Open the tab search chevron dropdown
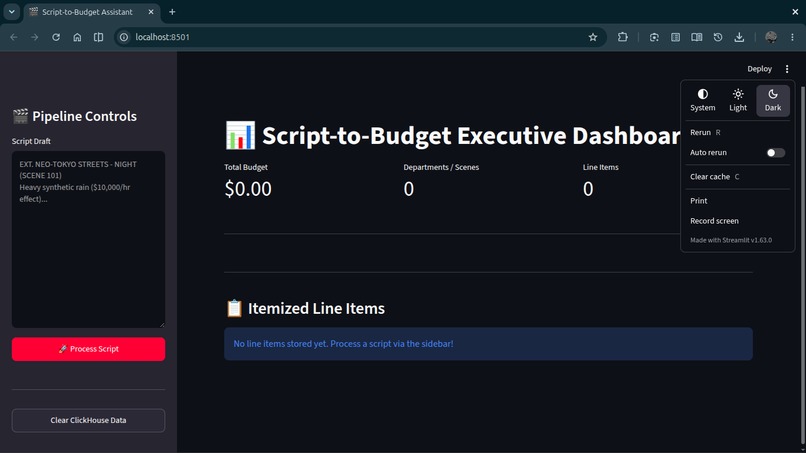 coord(11,11)
